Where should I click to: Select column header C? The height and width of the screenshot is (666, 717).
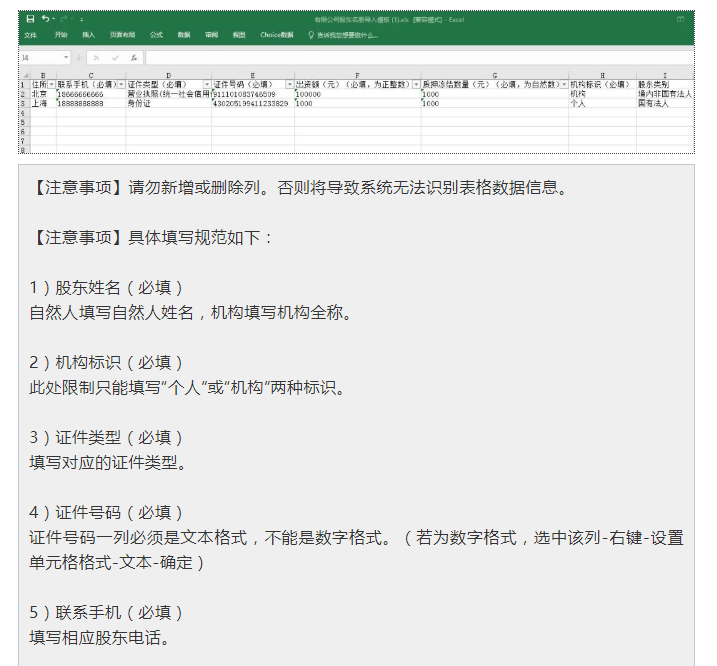(x=91, y=75)
